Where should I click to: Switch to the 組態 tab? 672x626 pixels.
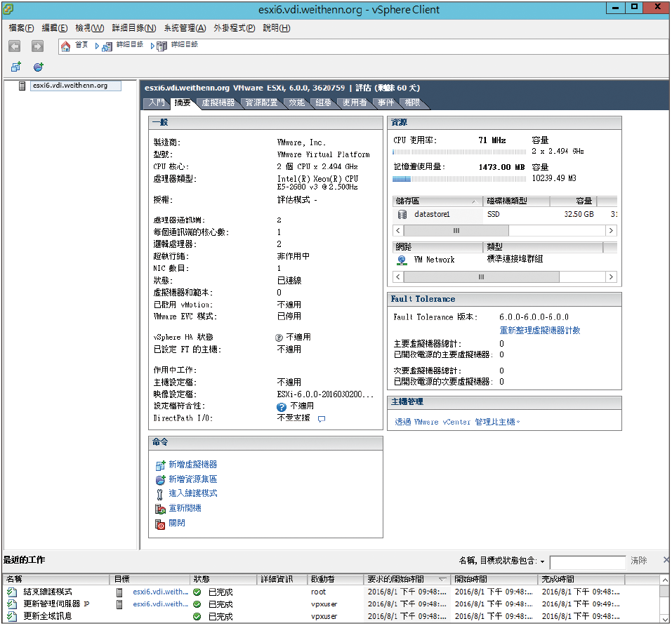(323, 102)
